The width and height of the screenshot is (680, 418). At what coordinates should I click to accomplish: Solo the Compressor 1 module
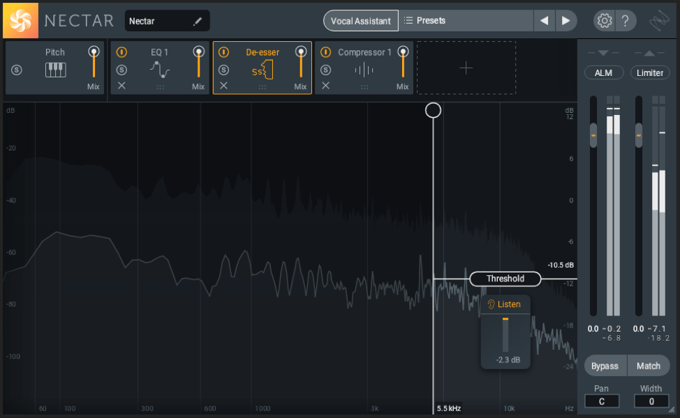325,70
